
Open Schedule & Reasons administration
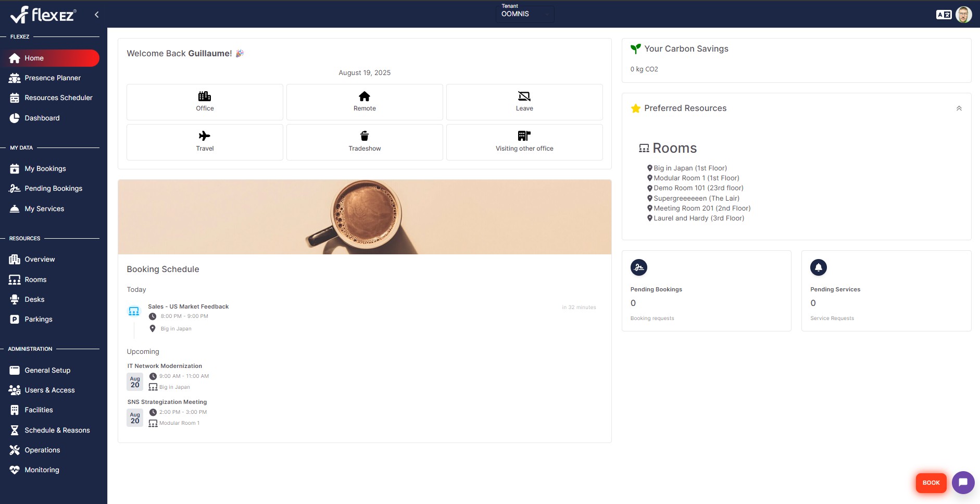click(x=57, y=430)
